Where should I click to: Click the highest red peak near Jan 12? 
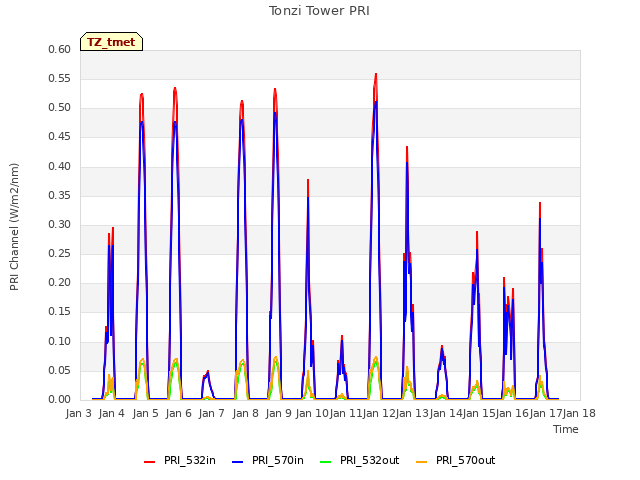click(376, 75)
